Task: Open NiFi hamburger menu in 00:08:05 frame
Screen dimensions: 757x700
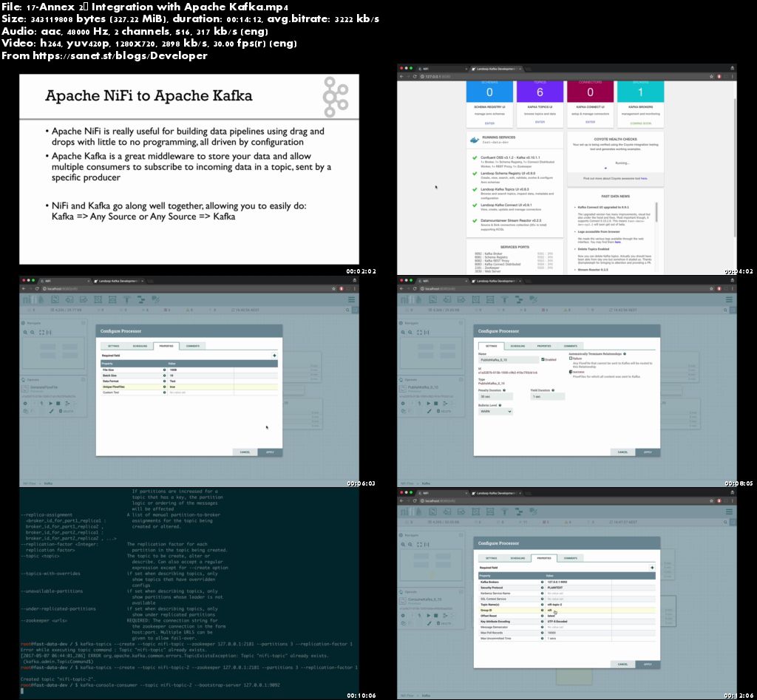Action: (729, 300)
